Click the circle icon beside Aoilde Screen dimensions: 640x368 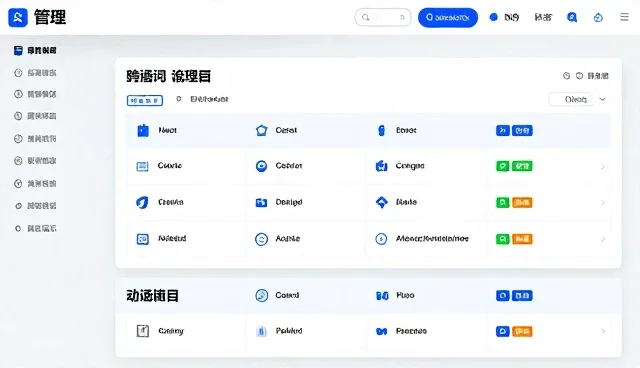pyautogui.click(x=261, y=239)
